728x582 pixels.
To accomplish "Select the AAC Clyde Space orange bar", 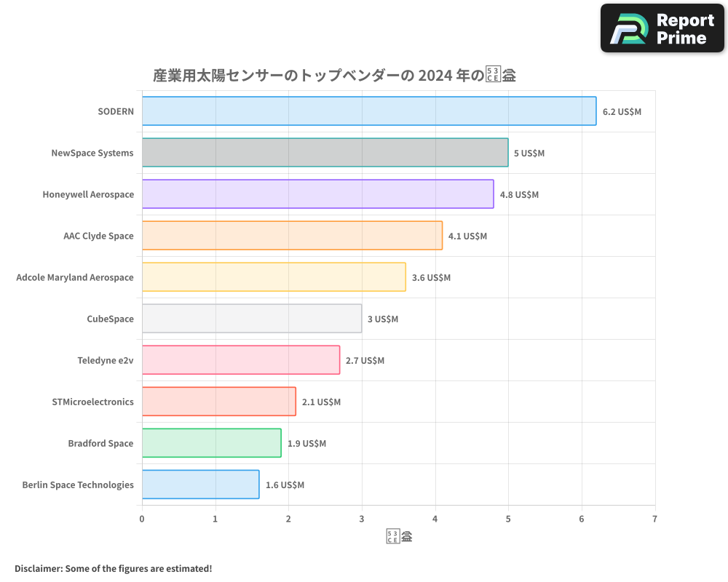I will [291, 236].
